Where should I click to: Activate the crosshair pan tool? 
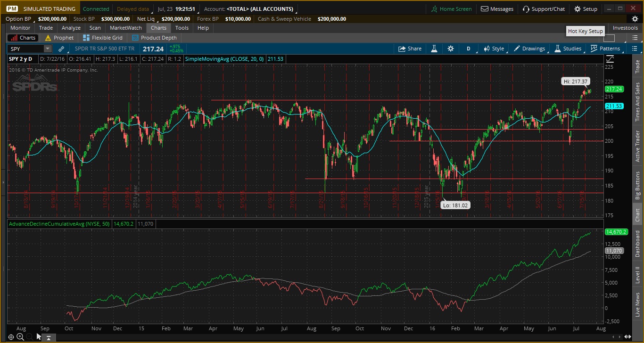(11, 337)
